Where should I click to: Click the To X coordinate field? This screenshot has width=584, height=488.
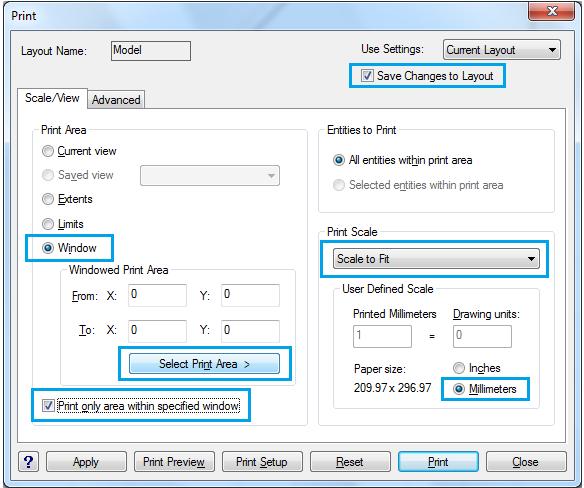[157, 331]
